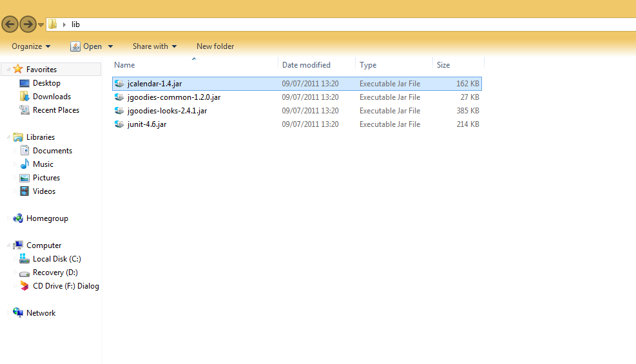Sort by the Type column header
Screen dimensions: 636x364
[368, 65]
